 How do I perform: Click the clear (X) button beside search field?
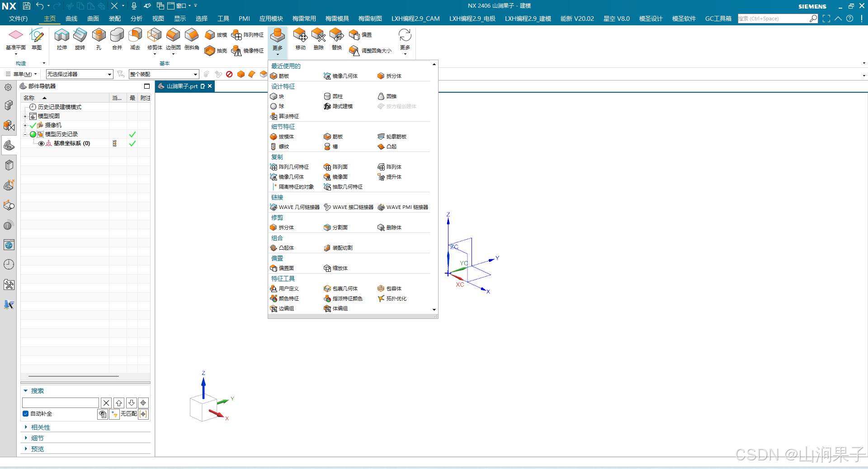tap(106, 403)
